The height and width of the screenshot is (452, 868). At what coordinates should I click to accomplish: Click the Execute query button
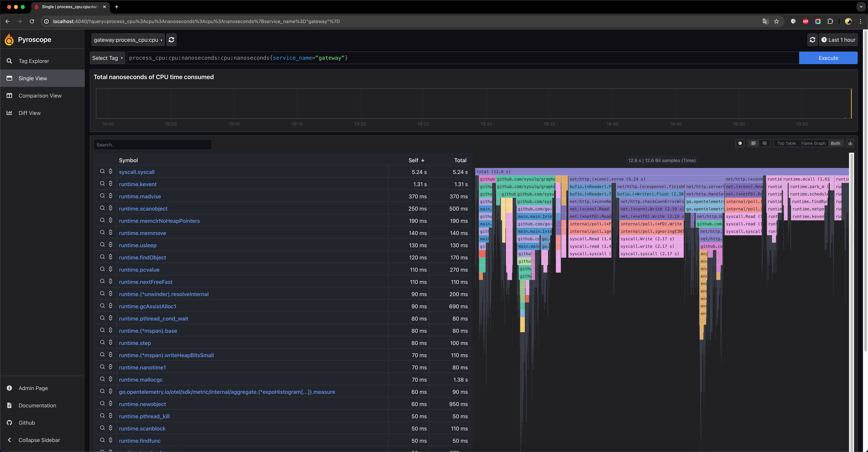click(x=828, y=58)
